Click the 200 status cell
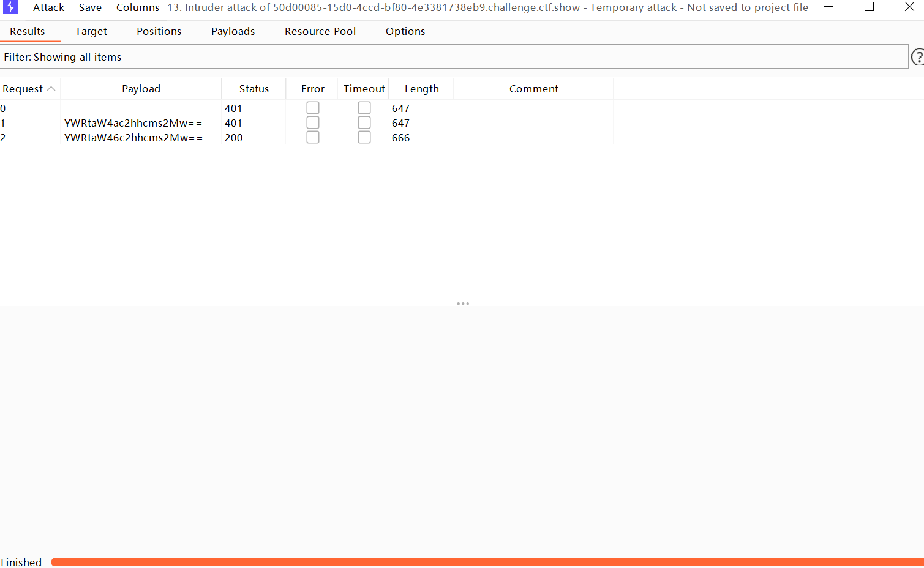Screen dimensions: 924x568 pyautogui.click(x=234, y=138)
